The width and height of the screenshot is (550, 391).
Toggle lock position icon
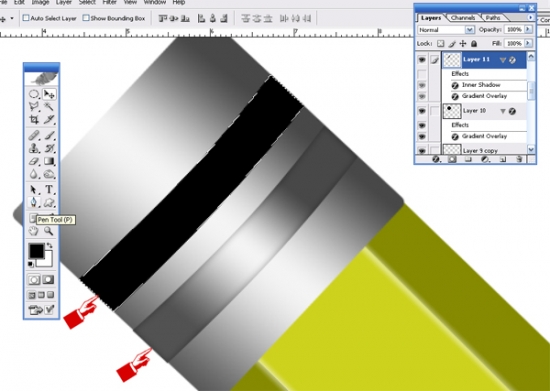tap(463, 43)
